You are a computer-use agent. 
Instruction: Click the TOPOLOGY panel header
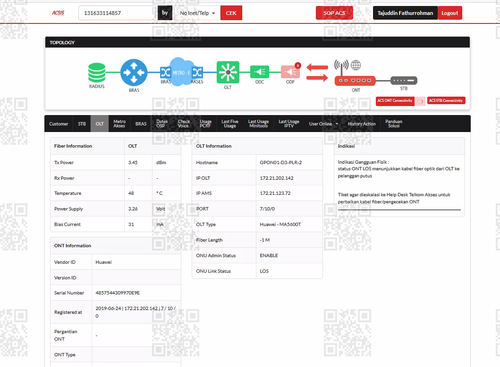coord(257,42)
